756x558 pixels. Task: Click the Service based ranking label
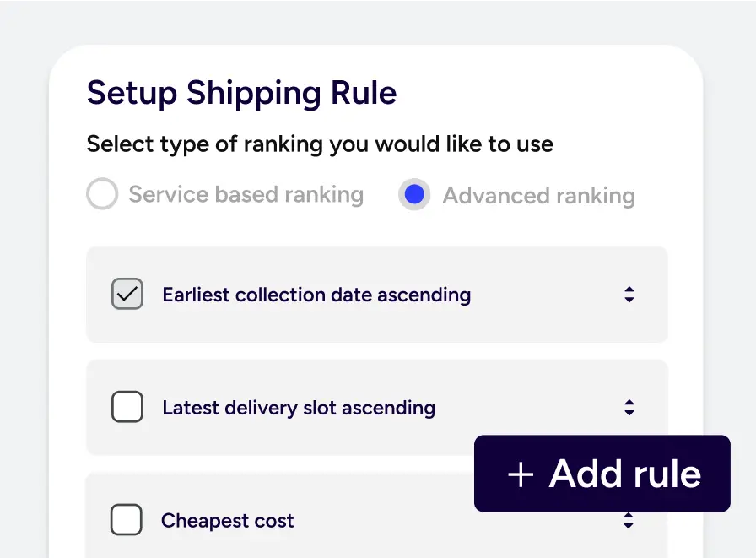246,195
